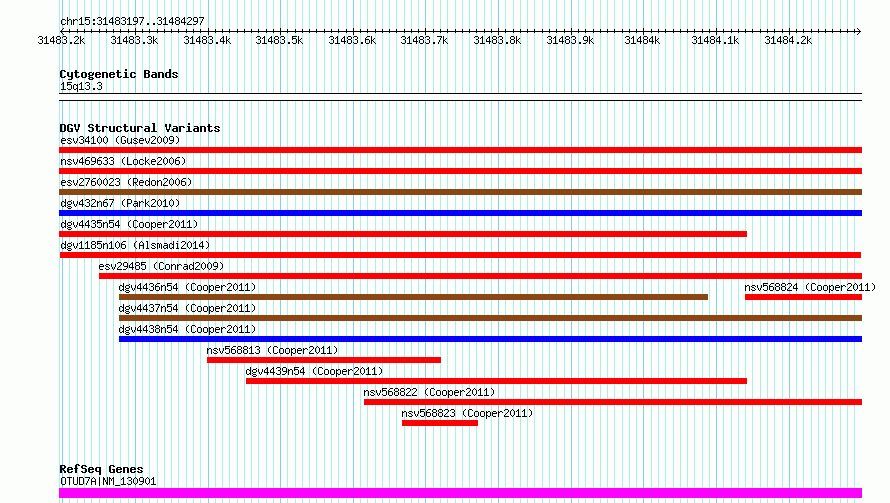Select the nsv469633 (Locke2006) label

coord(123,161)
